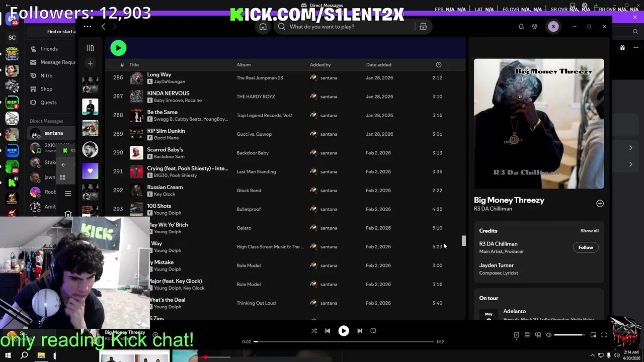Toggle shuffle playback
The width and height of the screenshot is (644, 362).
tap(314, 331)
